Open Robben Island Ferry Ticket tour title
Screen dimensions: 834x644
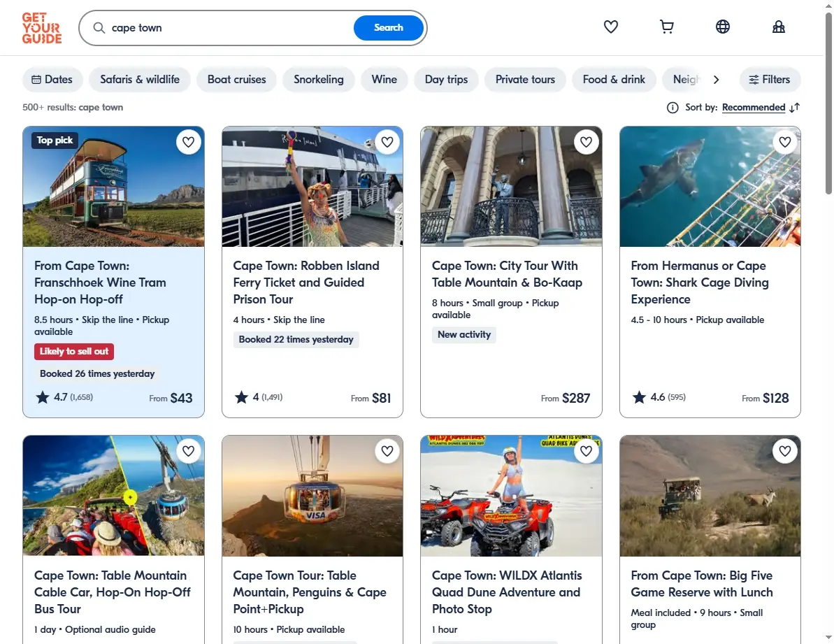coord(305,282)
